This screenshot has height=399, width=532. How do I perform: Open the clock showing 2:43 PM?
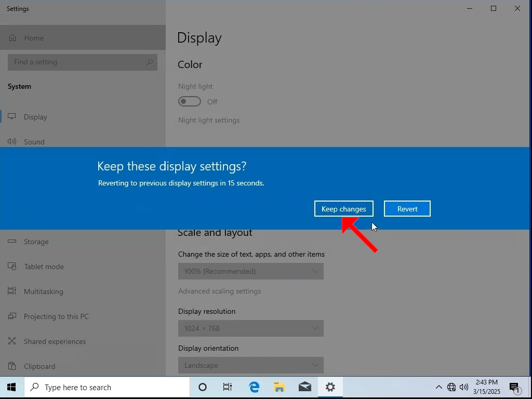(486, 387)
